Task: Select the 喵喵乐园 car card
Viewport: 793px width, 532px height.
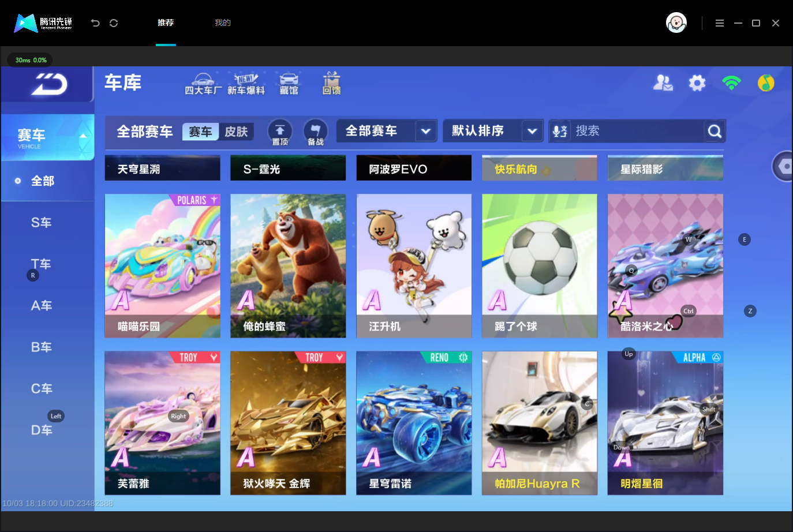Action: pos(162,266)
